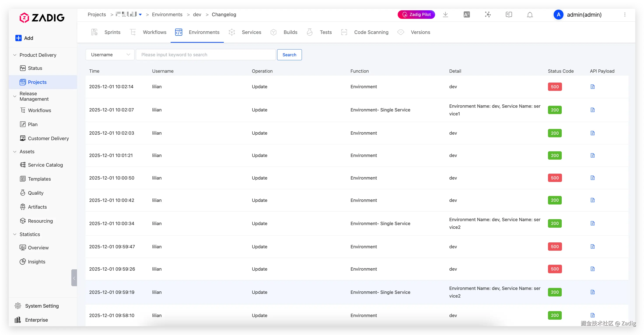Viewport: 644px width, 335px height.
Task: Launch the Zadig Pilot button
Action: coord(416,14)
